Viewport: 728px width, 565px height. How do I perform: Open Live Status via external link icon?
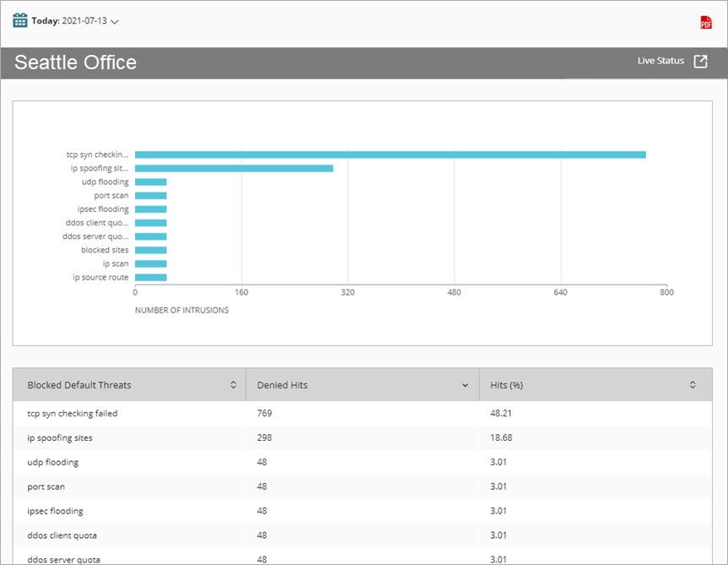click(702, 60)
